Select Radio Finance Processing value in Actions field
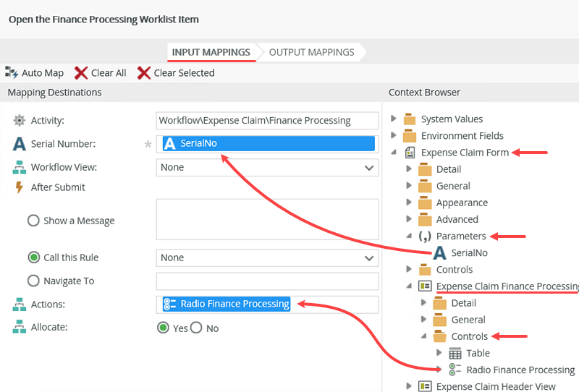The image size is (579, 392). pos(227,304)
